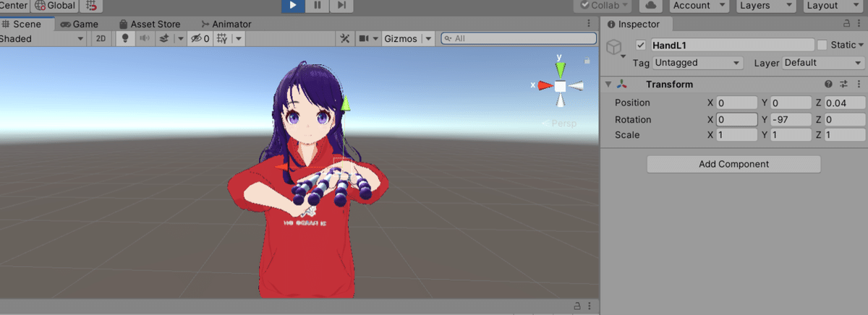Switch to the Game tab
Viewport: 868px width, 315px height.
[x=80, y=24]
